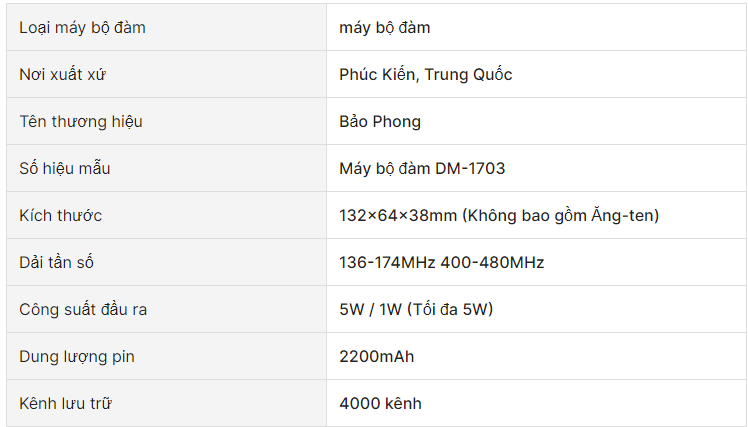748x427 pixels.
Task: Click the 'Kênh lưu trữ' label
Action: pyautogui.click(x=65, y=403)
